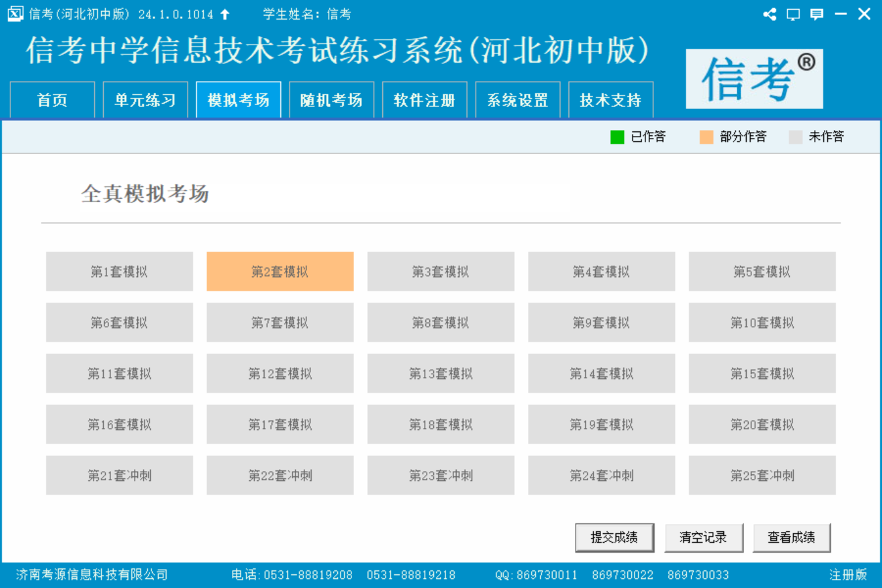882x588 pixels.
Task: Open the partially answered 第2套模拟 exam
Action: (280, 272)
